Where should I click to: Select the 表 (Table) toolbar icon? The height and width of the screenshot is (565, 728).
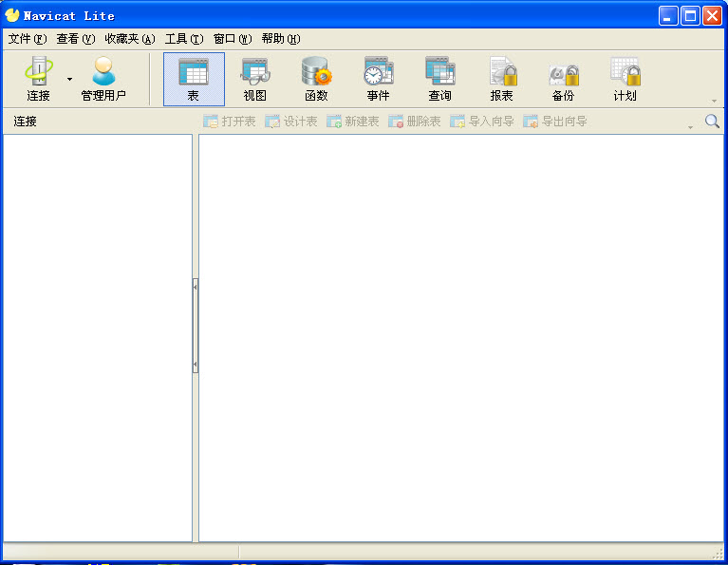[194, 79]
